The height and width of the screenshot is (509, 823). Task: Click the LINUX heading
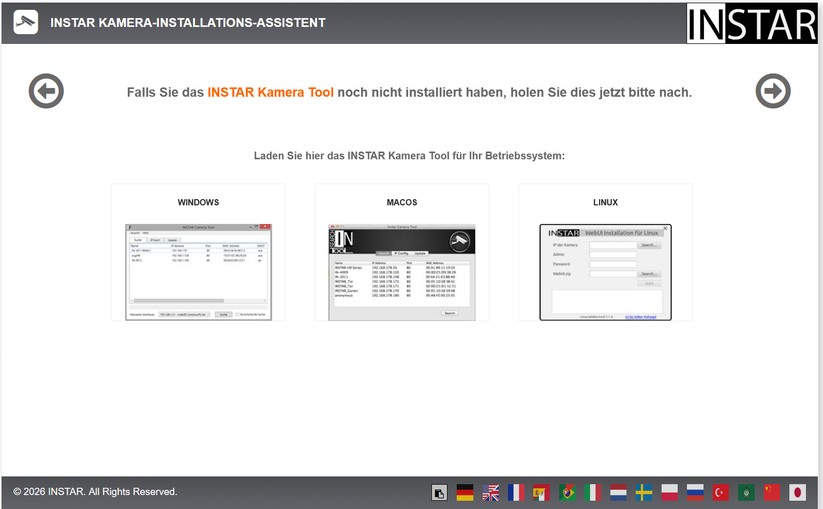tap(605, 203)
